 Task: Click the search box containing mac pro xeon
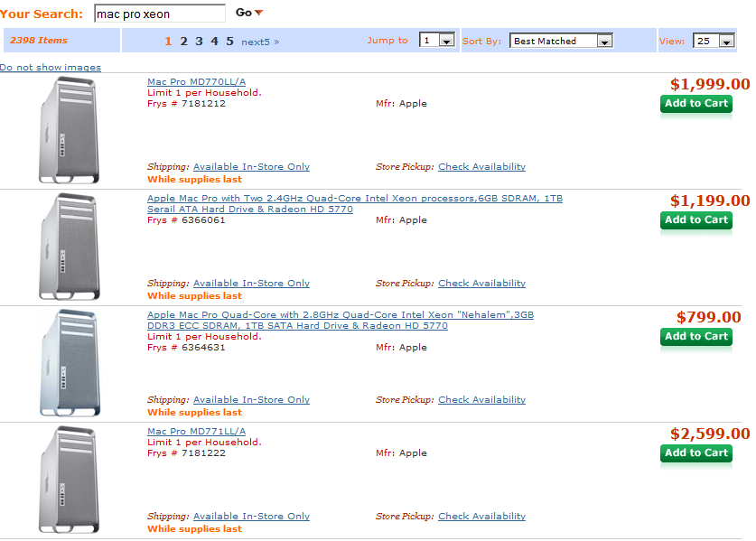pyautogui.click(x=160, y=14)
